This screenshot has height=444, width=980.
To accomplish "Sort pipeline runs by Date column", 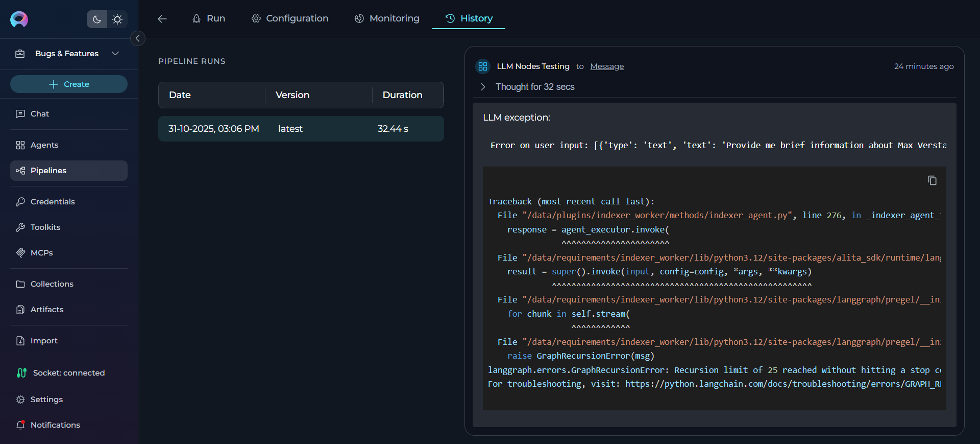I will 180,95.
